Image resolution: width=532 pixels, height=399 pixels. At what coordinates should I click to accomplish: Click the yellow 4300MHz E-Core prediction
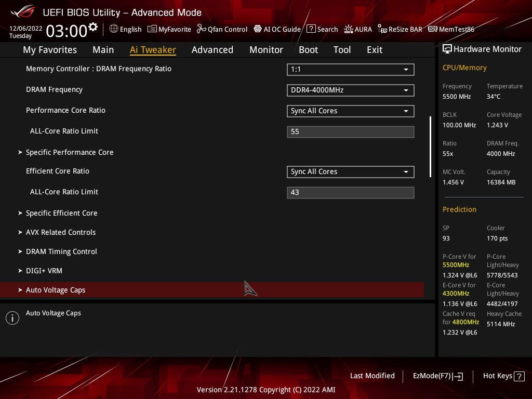pyautogui.click(x=456, y=294)
